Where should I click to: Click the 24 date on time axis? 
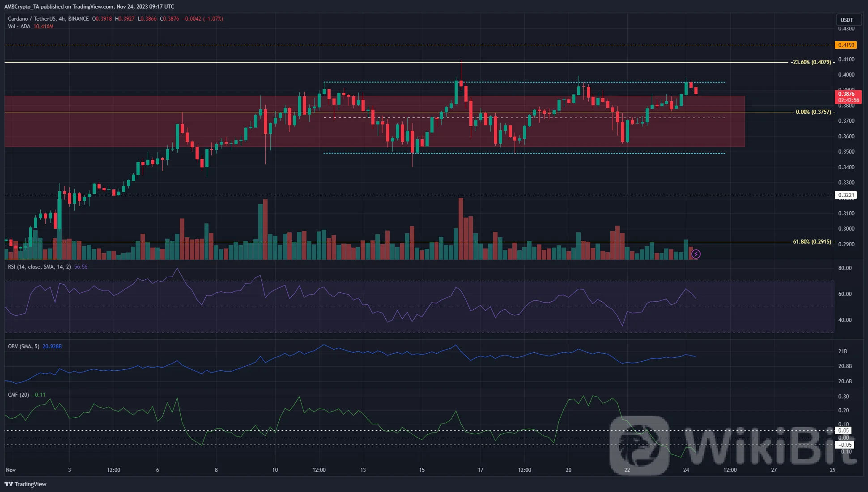click(x=686, y=470)
